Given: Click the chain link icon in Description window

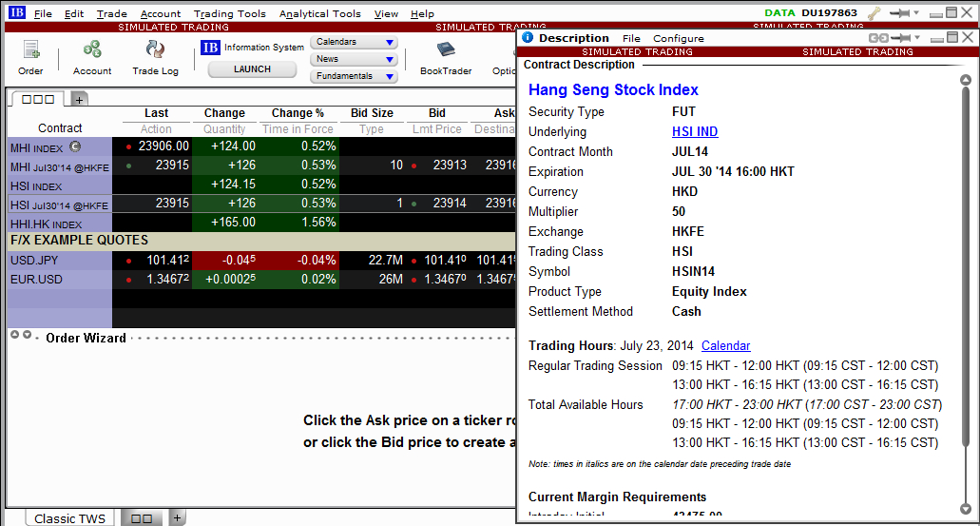Looking at the screenshot, I should point(878,38).
